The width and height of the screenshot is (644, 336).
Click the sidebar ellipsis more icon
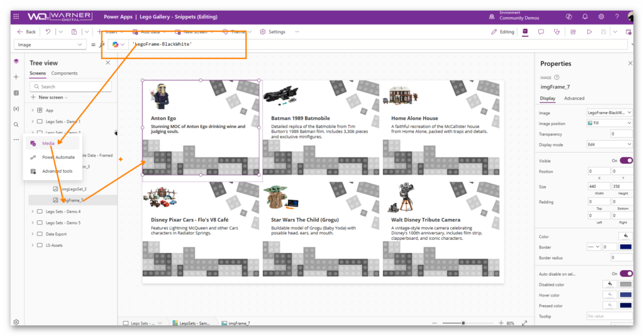click(16, 139)
